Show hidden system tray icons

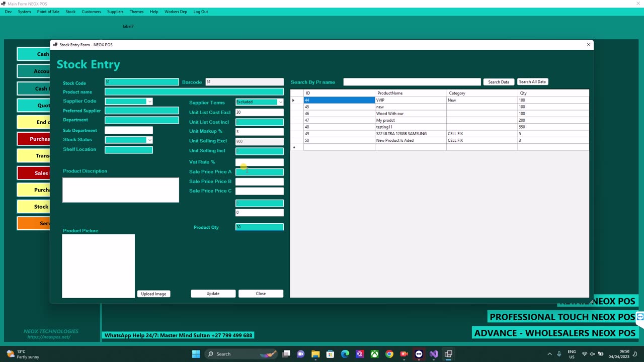point(549,354)
